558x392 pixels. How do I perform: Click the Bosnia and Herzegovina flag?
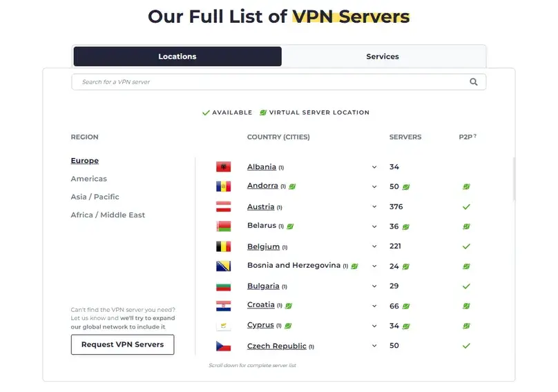click(224, 266)
